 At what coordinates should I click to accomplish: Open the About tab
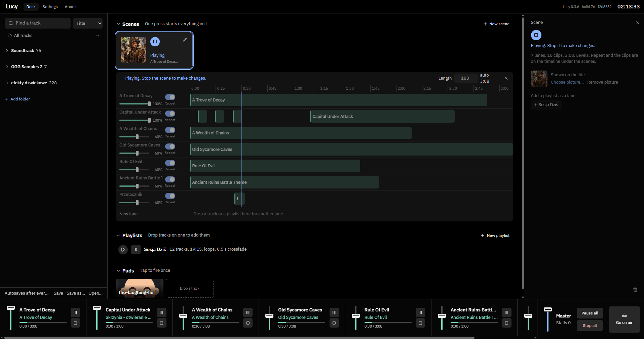(70, 7)
